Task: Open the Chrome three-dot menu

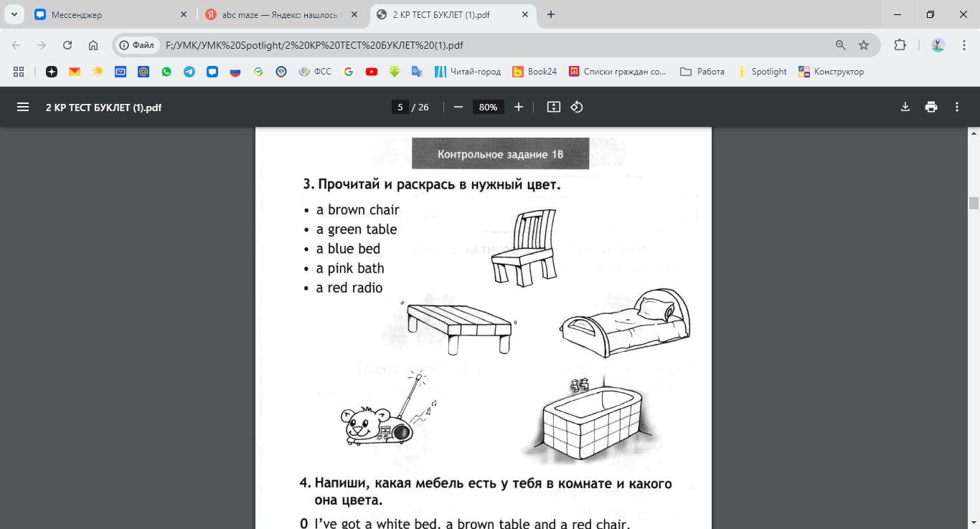Action: click(964, 45)
